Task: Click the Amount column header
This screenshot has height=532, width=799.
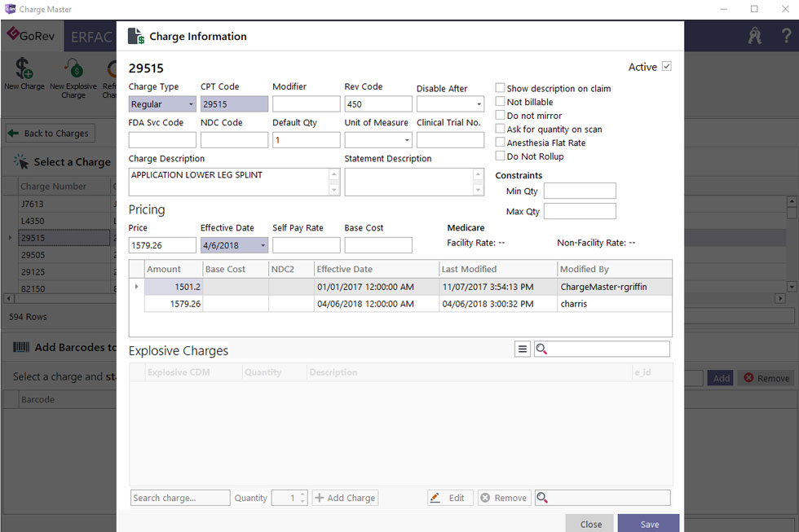Action: click(x=173, y=270)
